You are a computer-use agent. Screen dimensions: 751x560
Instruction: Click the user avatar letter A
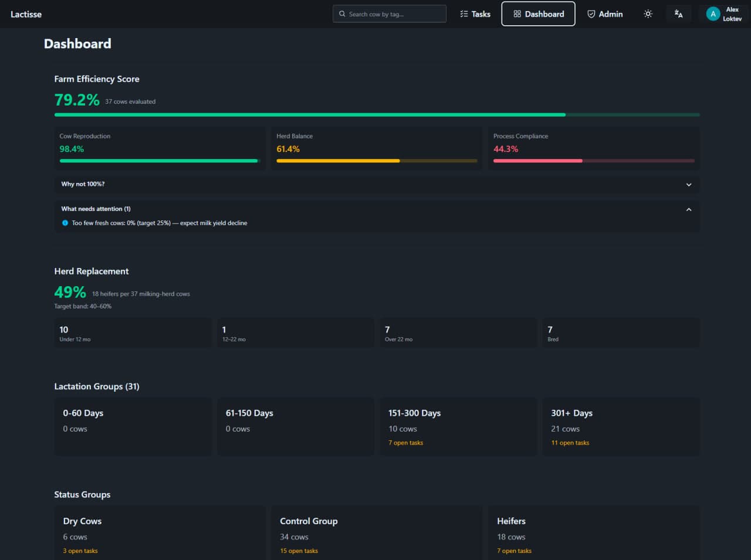coord(713,14)
